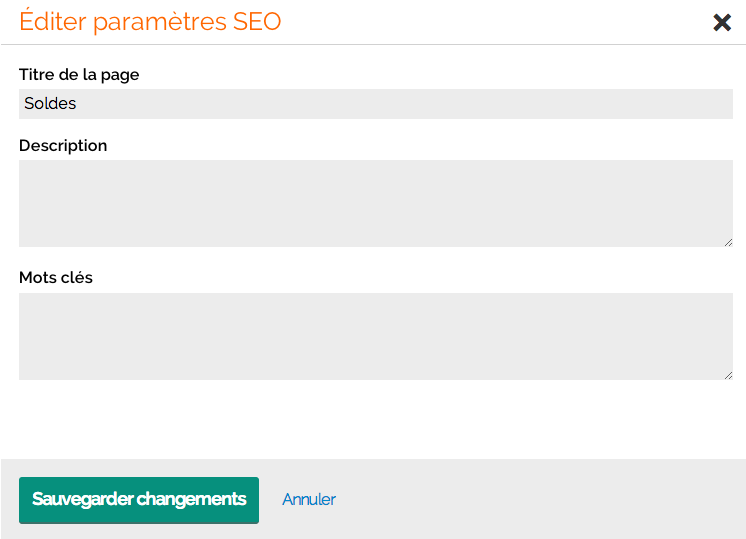Click the footer space left of the save button
The image size is (746, 539).
9,499
